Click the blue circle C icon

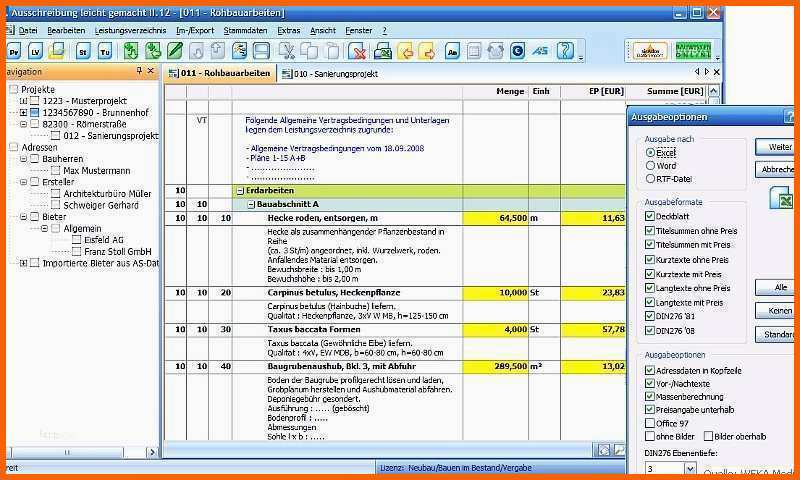[517, 52]
